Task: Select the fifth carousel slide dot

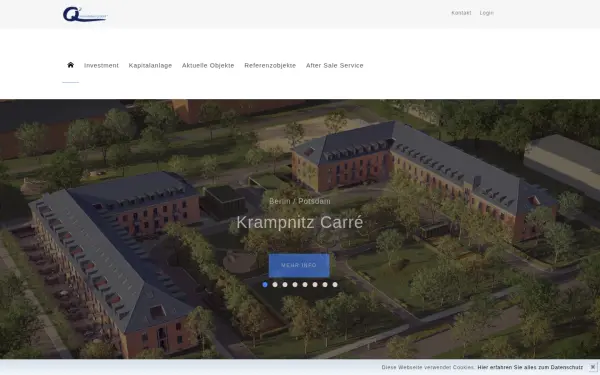Action: point(305,285)
